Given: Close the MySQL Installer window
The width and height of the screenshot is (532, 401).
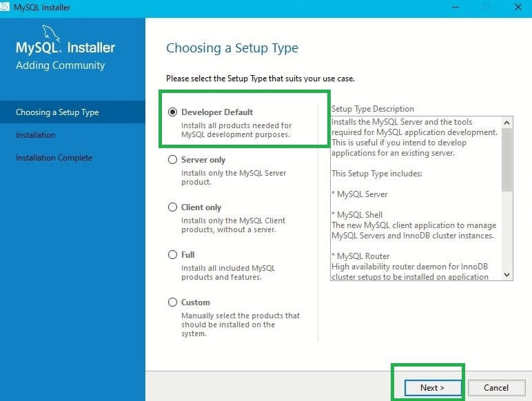Looking at the screenshot, I should click(518, 7).
